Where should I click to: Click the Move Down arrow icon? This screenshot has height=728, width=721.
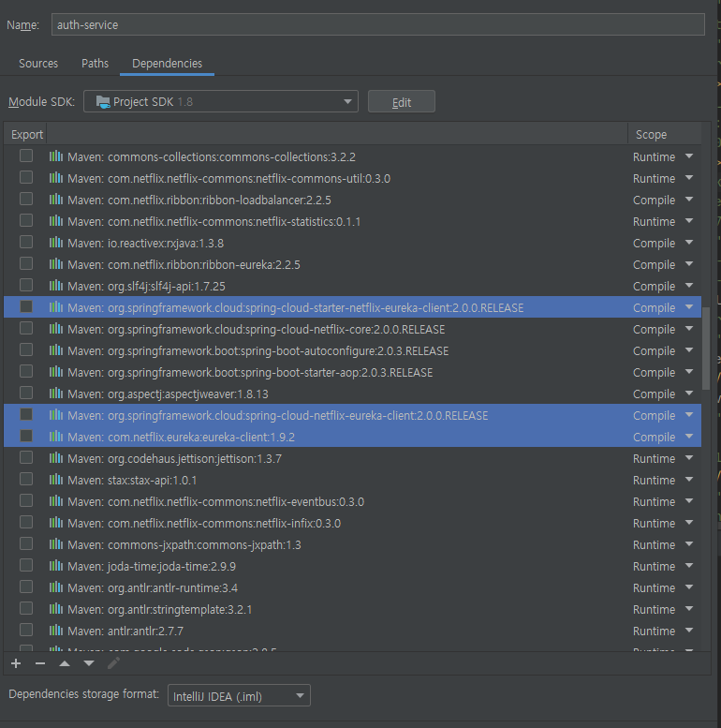pos(89,663)
